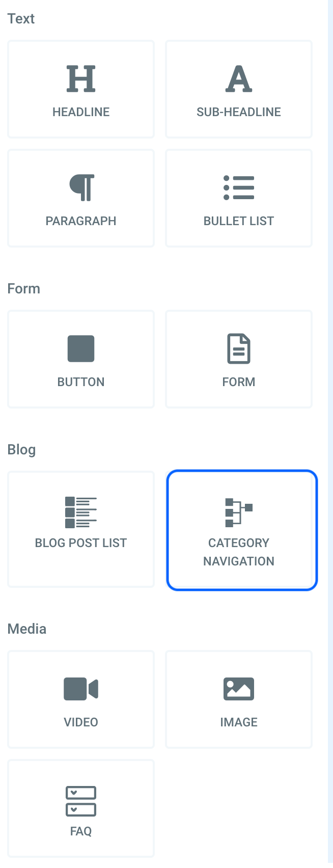Click the SUB-HEADLINE text label
Image resolution: width=333 pixels, height=868 pixels.
(x=239, y=112)
